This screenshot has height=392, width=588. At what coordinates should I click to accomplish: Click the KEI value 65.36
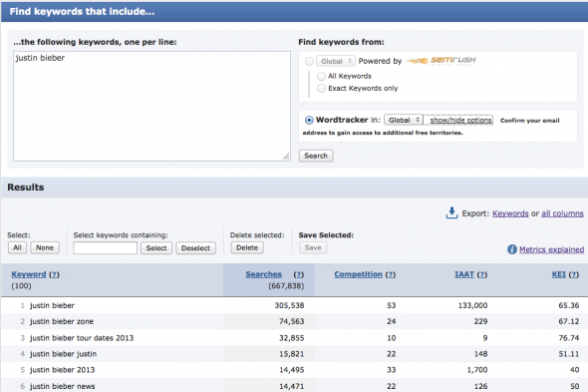pos(568,305)
